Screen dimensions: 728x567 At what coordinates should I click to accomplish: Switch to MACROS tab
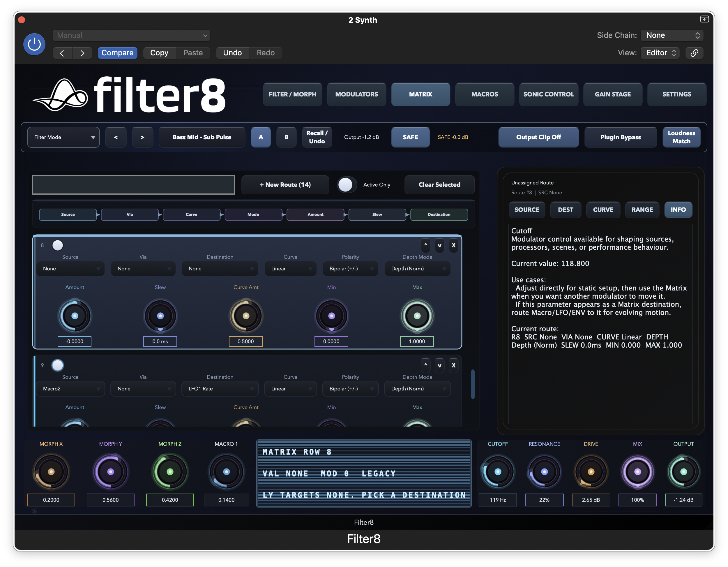coord(484,94)
